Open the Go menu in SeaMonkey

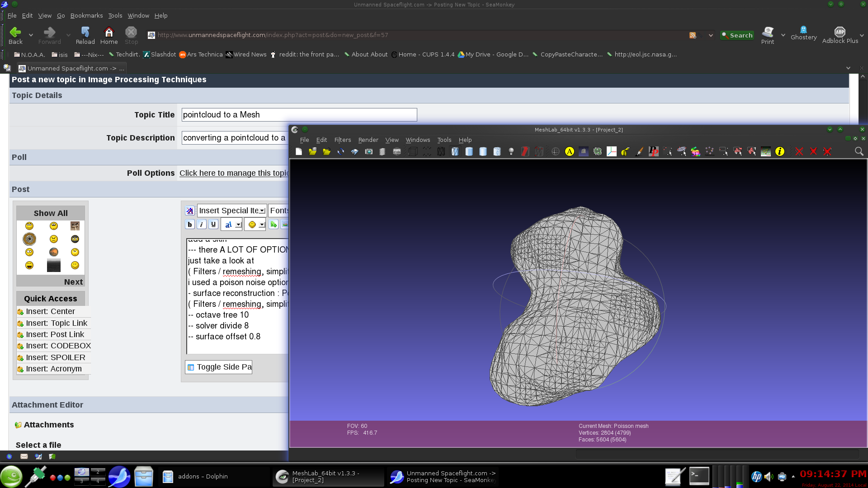pyautogui.click(x=61, y=15)
